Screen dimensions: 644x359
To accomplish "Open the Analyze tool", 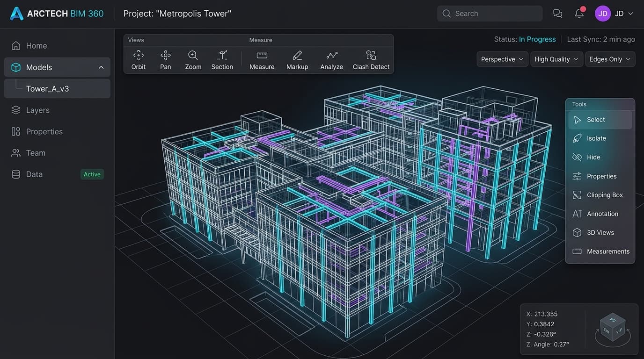I will pos(332,60).
